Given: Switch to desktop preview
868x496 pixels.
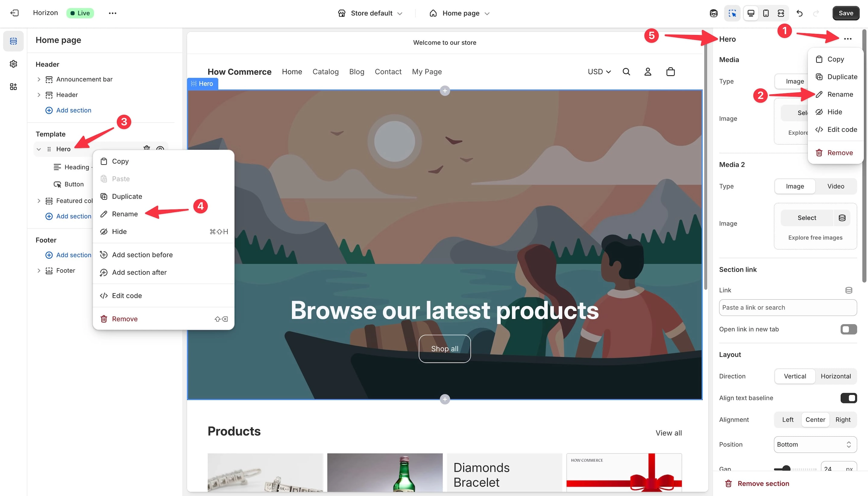Looking at the screenshot, I should click(750, 13).
